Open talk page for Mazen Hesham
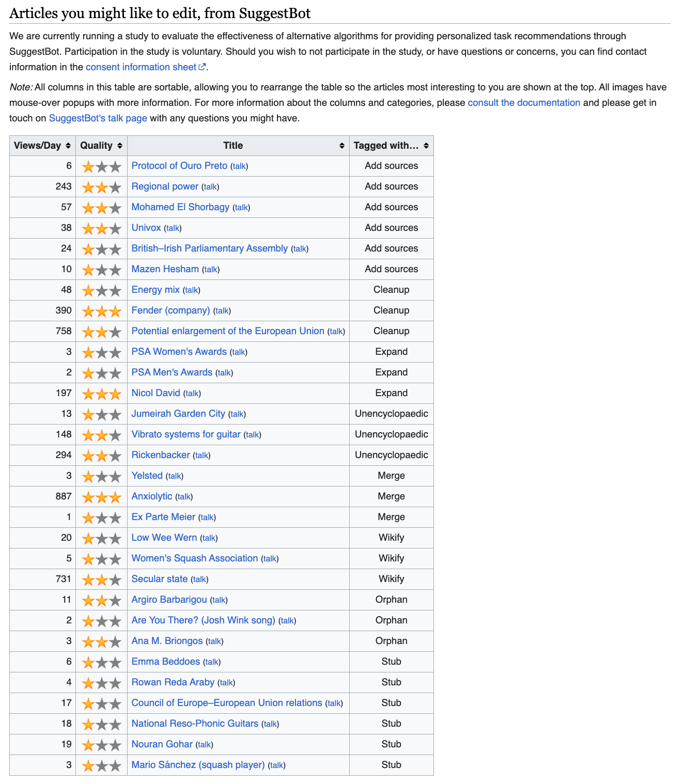Viewport: 683px width, 784px height. point(211,270)
